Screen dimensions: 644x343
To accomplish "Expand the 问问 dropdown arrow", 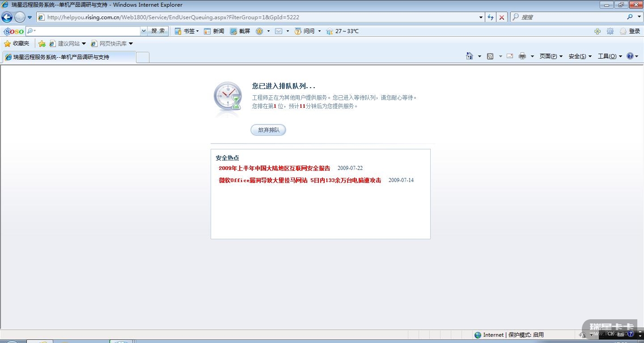I will [x=319, y=31].
